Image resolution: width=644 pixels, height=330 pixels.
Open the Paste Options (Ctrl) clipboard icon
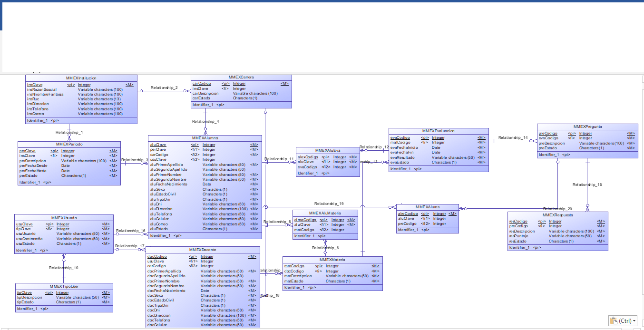point(614,321)
